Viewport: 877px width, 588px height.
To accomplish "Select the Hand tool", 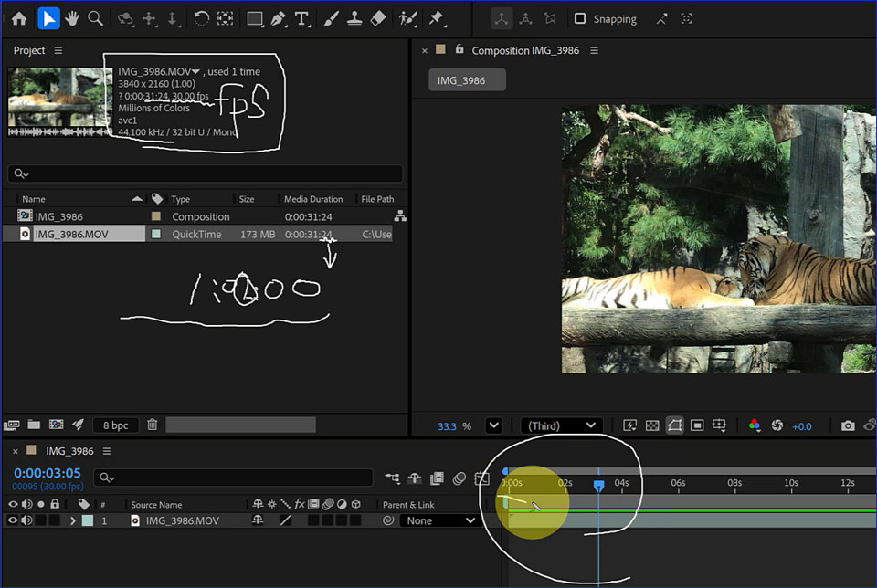I will [72, 18].
